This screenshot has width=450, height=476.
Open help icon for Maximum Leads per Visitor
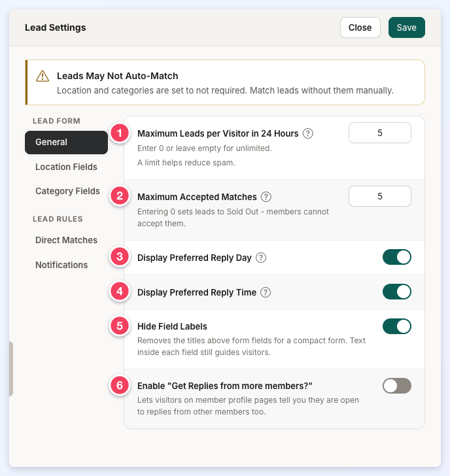[308, 133]
